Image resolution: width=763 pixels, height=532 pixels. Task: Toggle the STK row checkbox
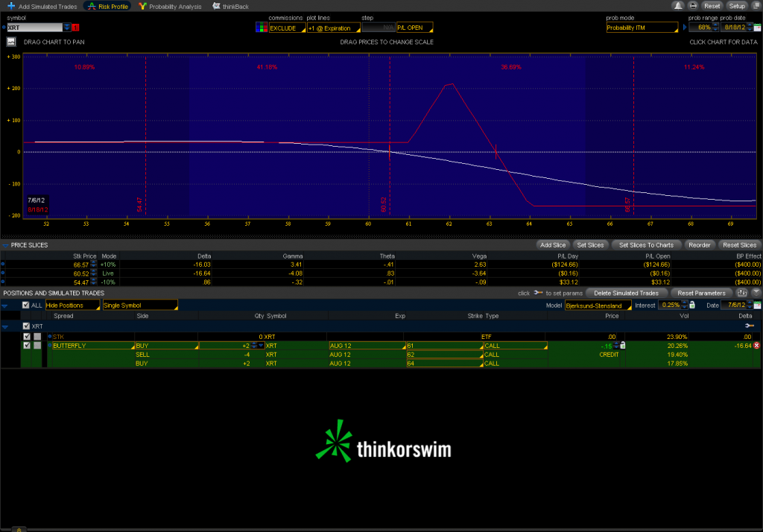(x=27, y=336)
